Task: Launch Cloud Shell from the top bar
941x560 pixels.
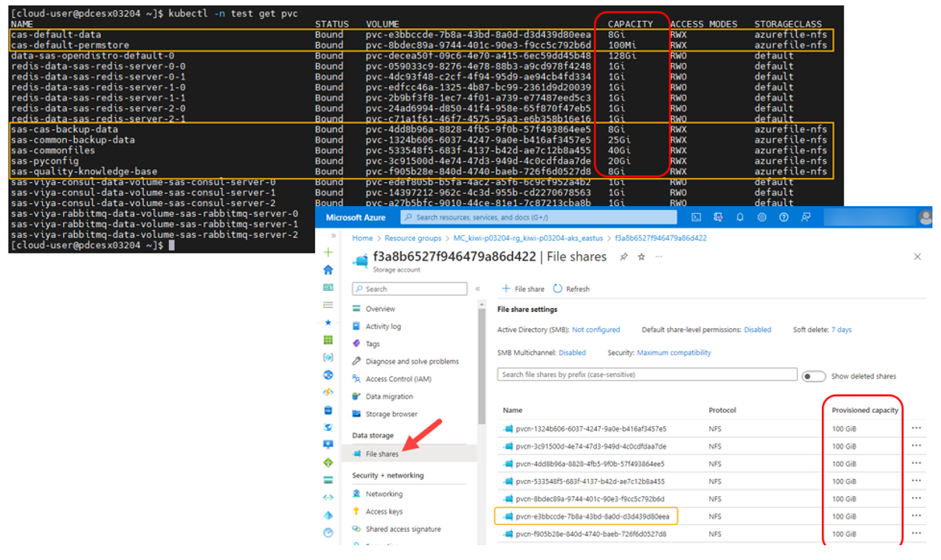Action: (695, 217)
